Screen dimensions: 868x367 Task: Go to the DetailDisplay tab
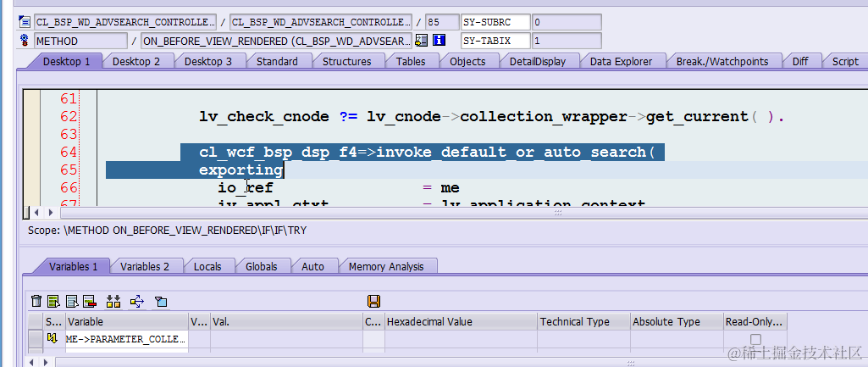click(x=538, y=62)
